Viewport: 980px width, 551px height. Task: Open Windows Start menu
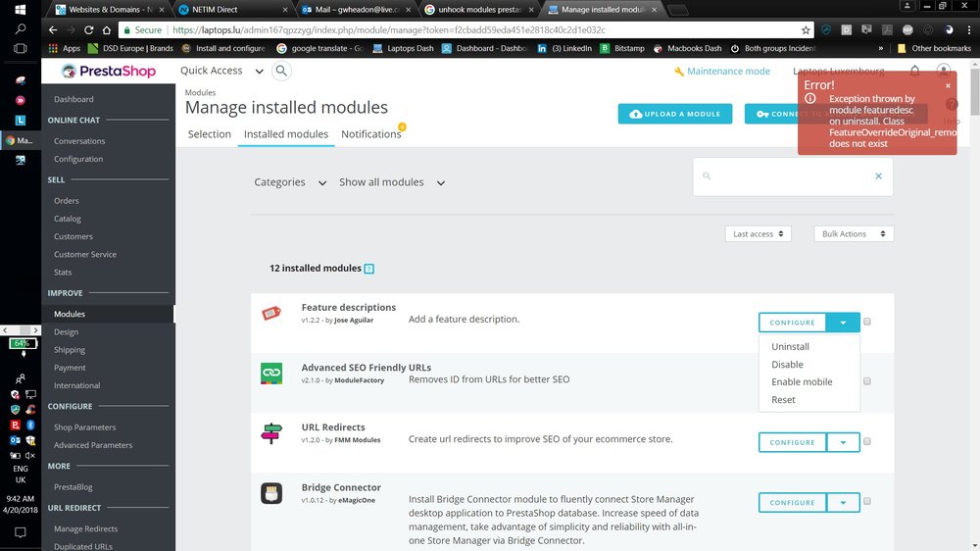[x=20, y=10]
